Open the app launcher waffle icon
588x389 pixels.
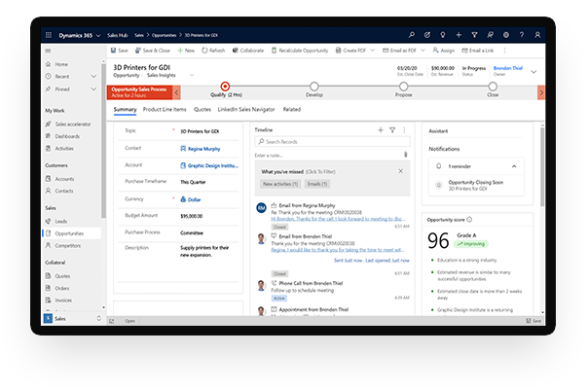(49, 35)
